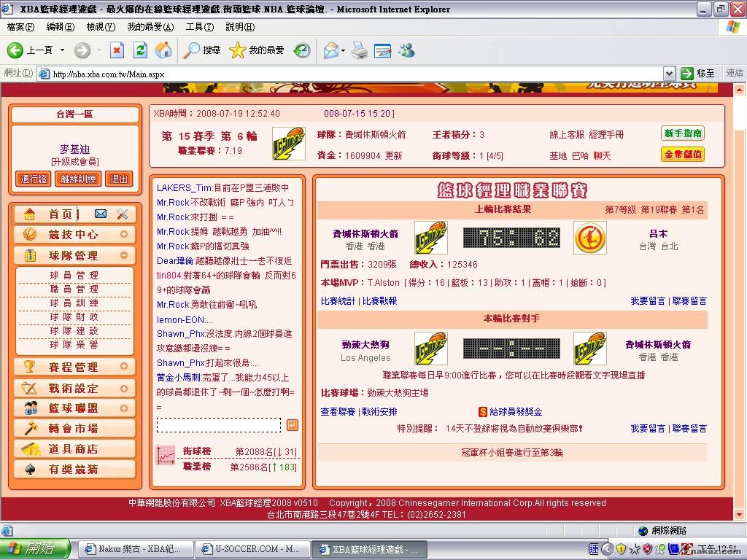The width and height of the screenshot is (747, 560).
Task: Select 球員訓練 in the sidebar
Action: tap(74, 303)
